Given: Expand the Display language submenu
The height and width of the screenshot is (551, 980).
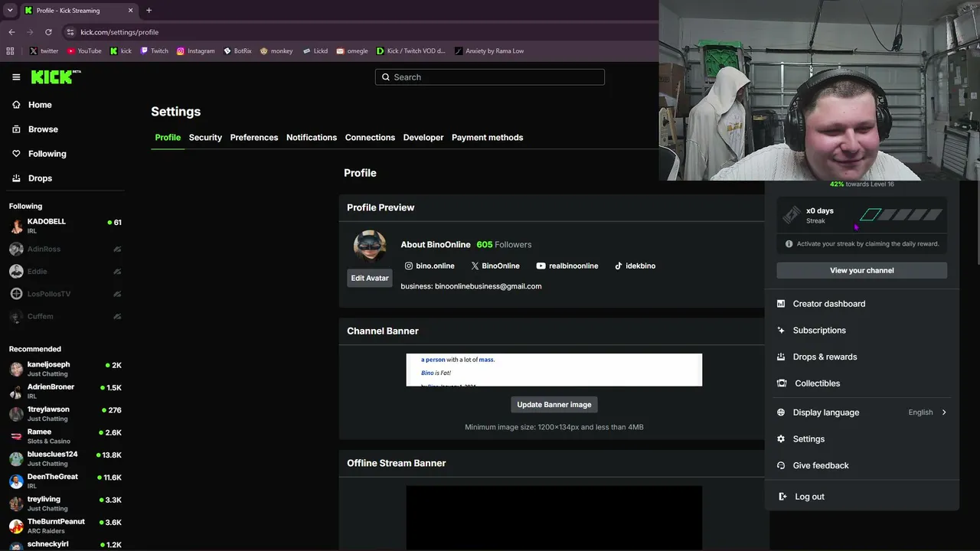Looking at the screenshot, I should (862, 412).
